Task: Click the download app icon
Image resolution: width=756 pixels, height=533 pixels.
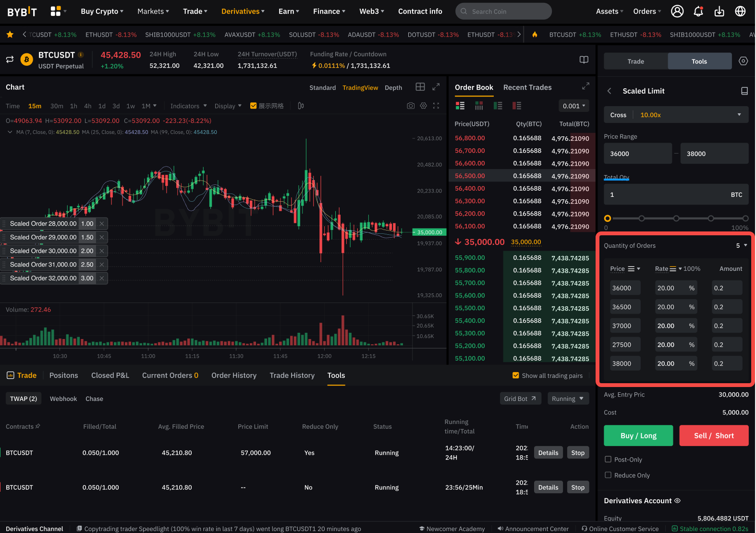Action: pyautogui.click(x=719, y=12)
